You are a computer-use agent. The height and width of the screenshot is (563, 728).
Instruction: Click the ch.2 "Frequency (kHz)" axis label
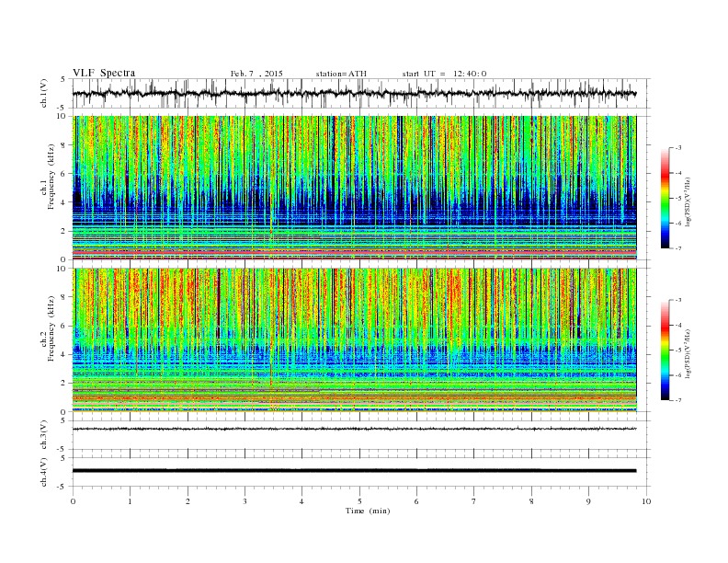coord(51,327)
